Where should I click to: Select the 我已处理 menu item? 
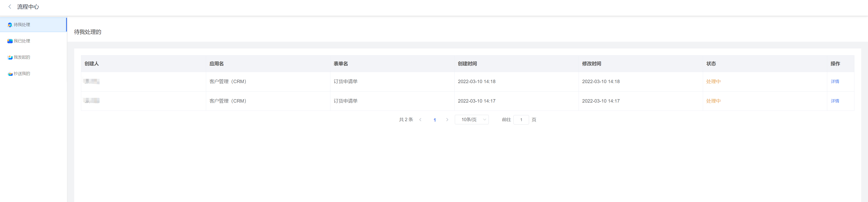point(33,41)
